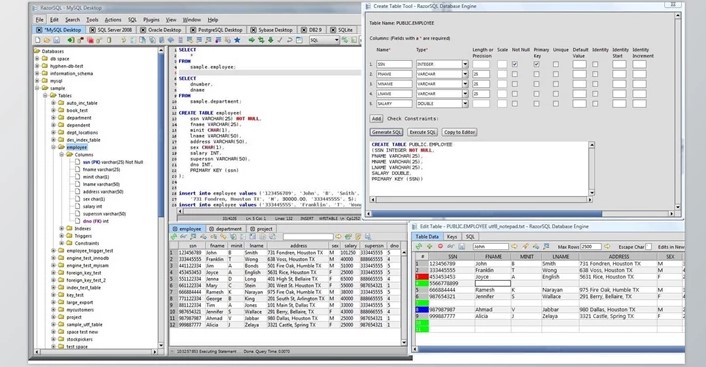Click the checkmark commit icon in main toolbar
706x367 pixels.
click(x=280, y=40)
